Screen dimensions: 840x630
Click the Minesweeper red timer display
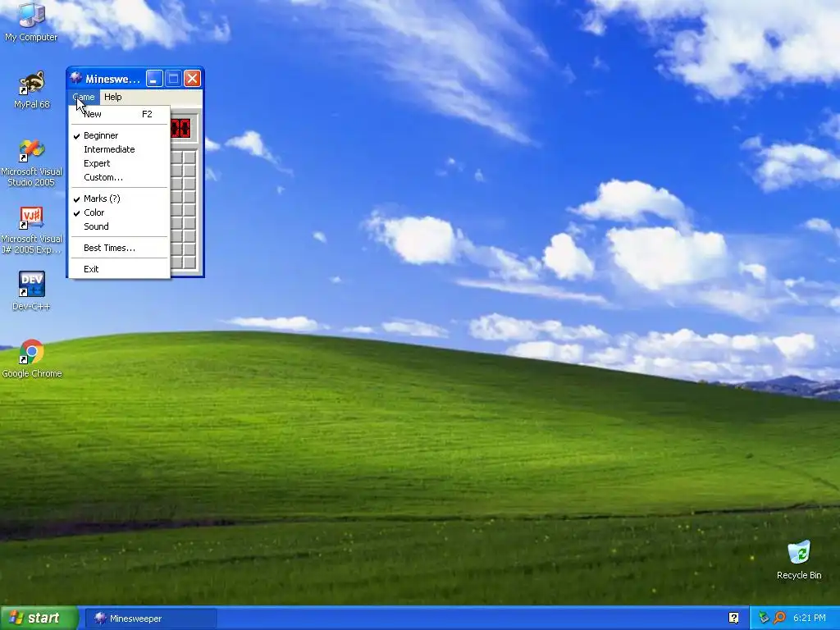[x=180, y=129]
